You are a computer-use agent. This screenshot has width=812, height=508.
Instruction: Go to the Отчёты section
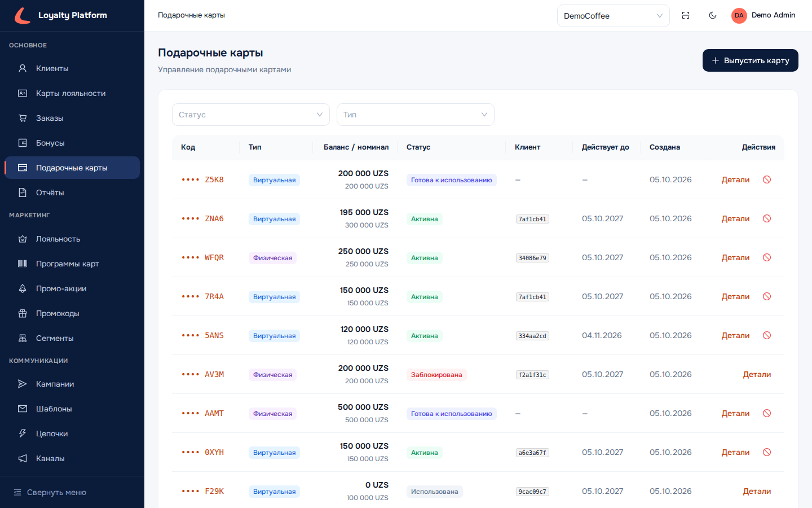[x=72, y=192]
